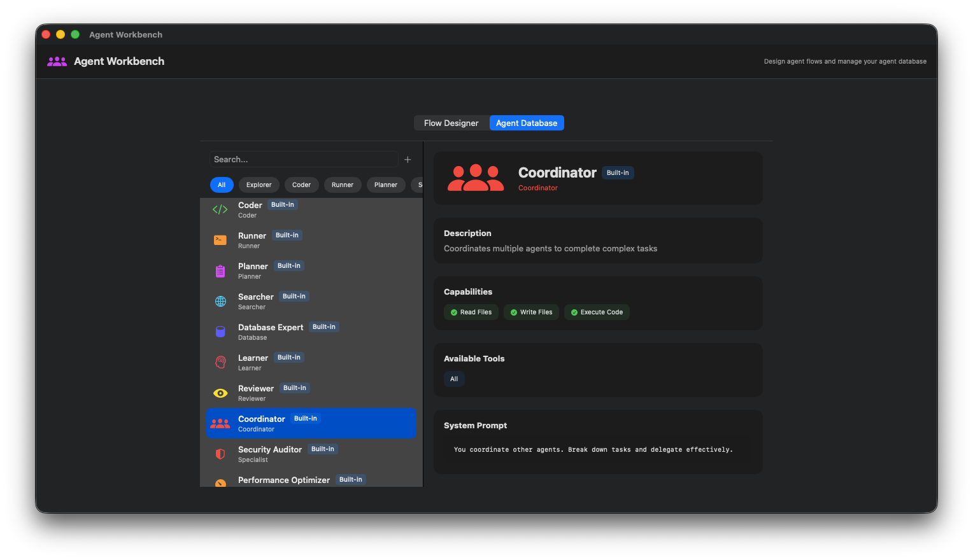The width and height of the screenshot is (973, 560).
Task: Toggle the Read Files capability
Action: (471, 312)
